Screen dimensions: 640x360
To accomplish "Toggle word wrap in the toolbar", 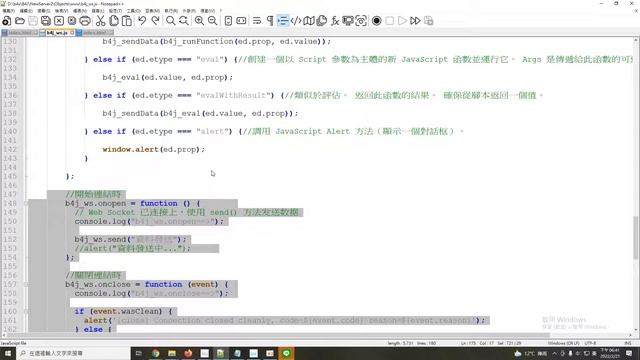I will pos(257,21).
